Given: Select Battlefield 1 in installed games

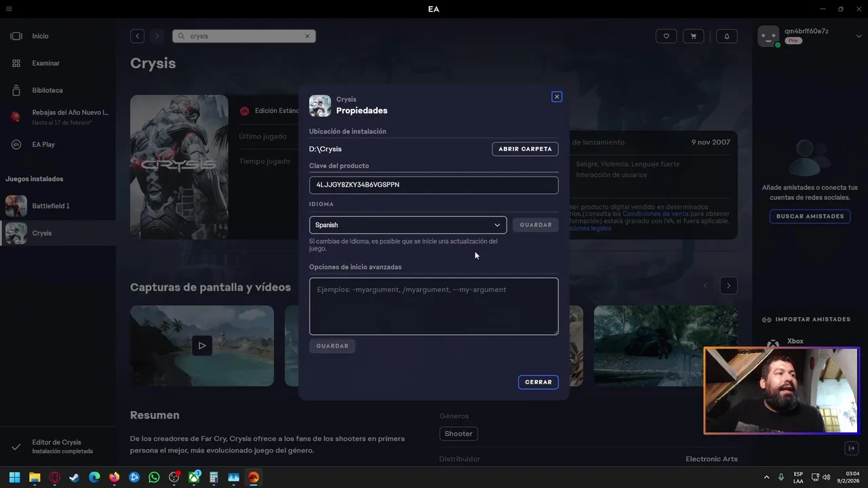Looking at the screenshot, I should (x=58, y=206).
